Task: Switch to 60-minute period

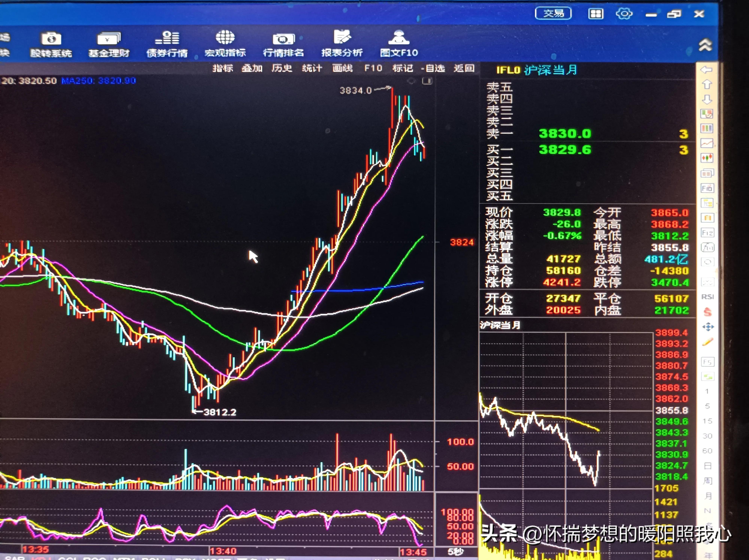Action: point(707,451)
